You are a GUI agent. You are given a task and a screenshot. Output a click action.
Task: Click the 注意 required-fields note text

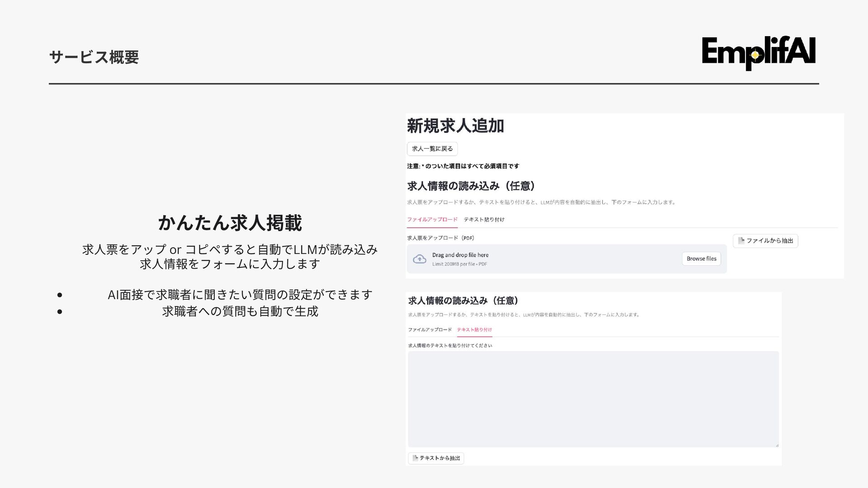point(463,166)
